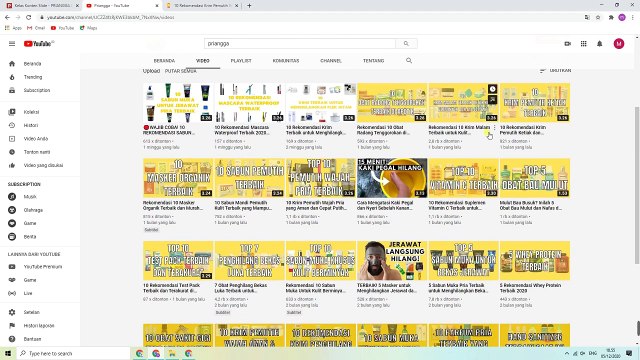Open the Urutkan sort dropdown
Image resolution: width=640 pixels, height=360 pixels.
coord(555,70)
